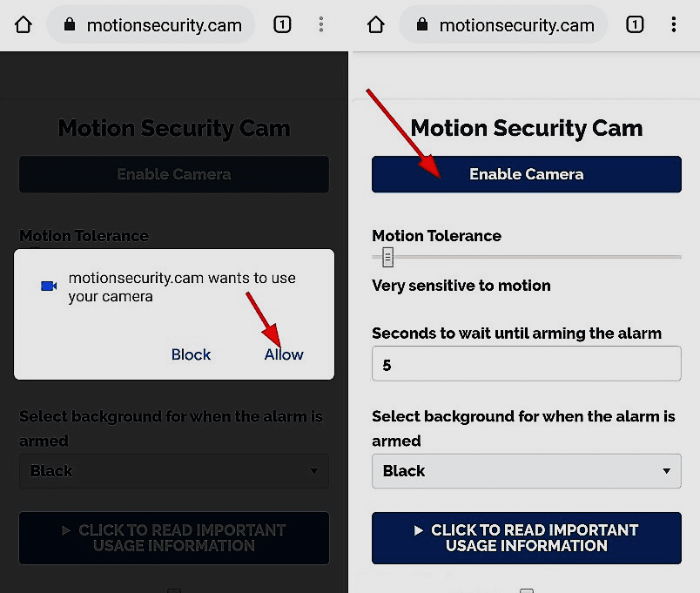Click the padlock icon in the left address bar
The width and height of the screenshot is (700, 593).
71,25
